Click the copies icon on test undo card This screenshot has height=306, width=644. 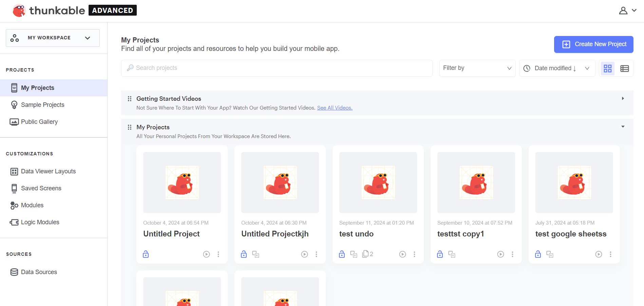pyautogui.click(x=367, y=254)
